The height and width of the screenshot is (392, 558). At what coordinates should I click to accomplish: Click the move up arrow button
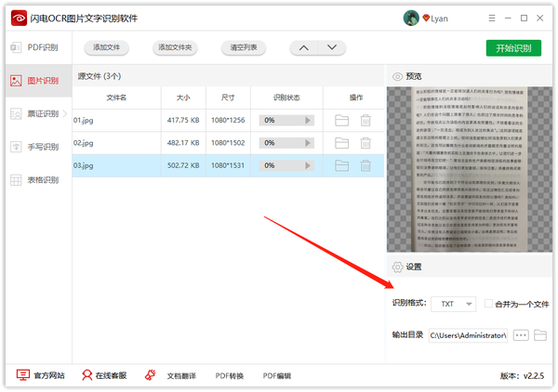coord(304,47)
